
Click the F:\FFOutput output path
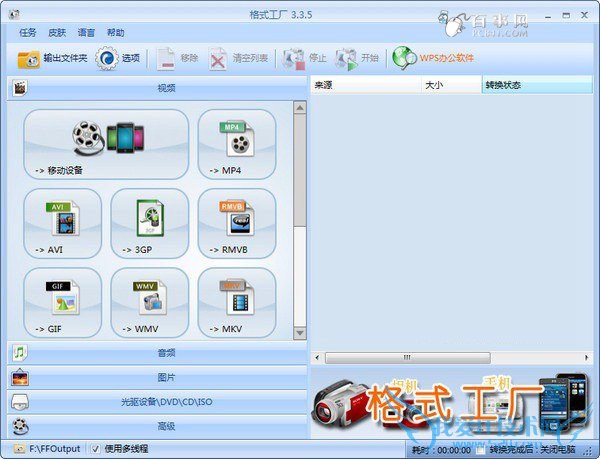(x=55, y=449)
